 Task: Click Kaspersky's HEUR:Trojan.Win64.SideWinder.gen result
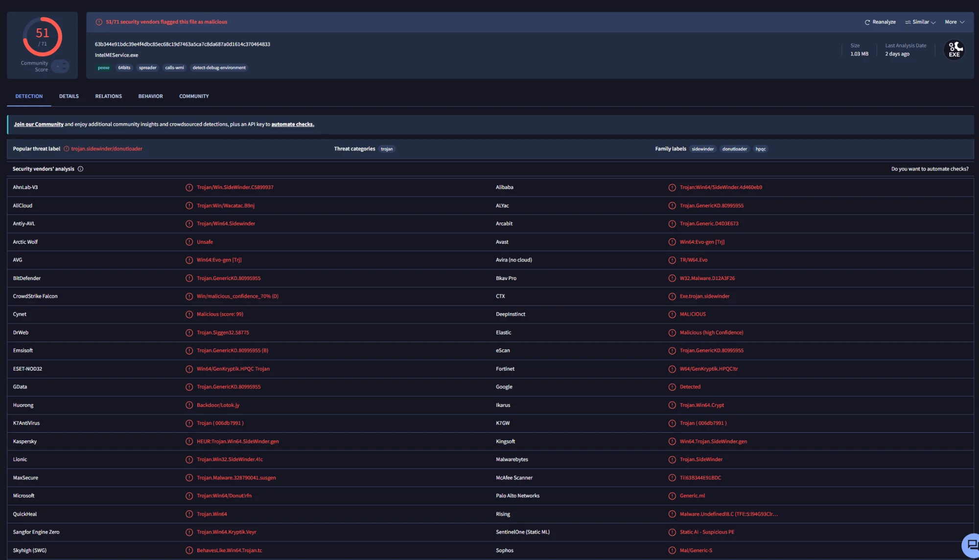tap(238, 442)
